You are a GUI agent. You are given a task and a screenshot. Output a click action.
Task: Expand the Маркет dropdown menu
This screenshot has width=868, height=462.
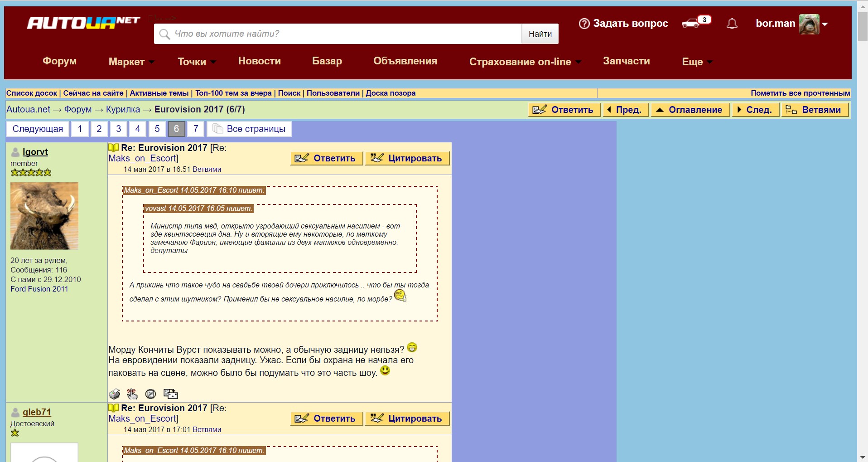(131, 62)
